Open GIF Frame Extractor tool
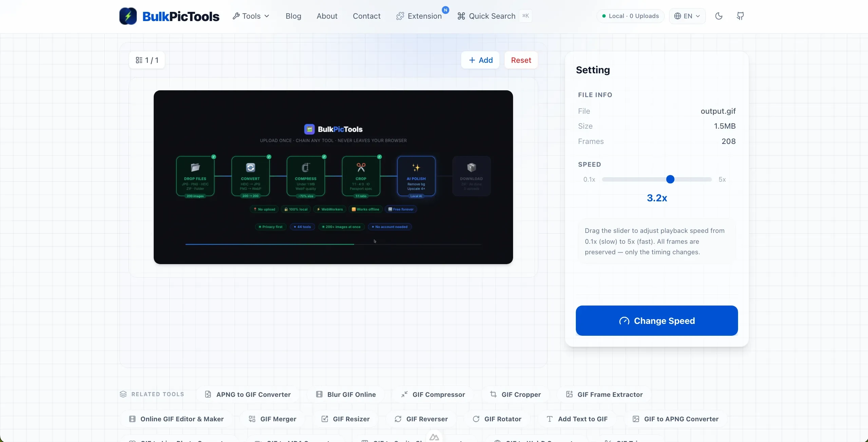This screenshot has width=868, height=442. coord(604,394)
